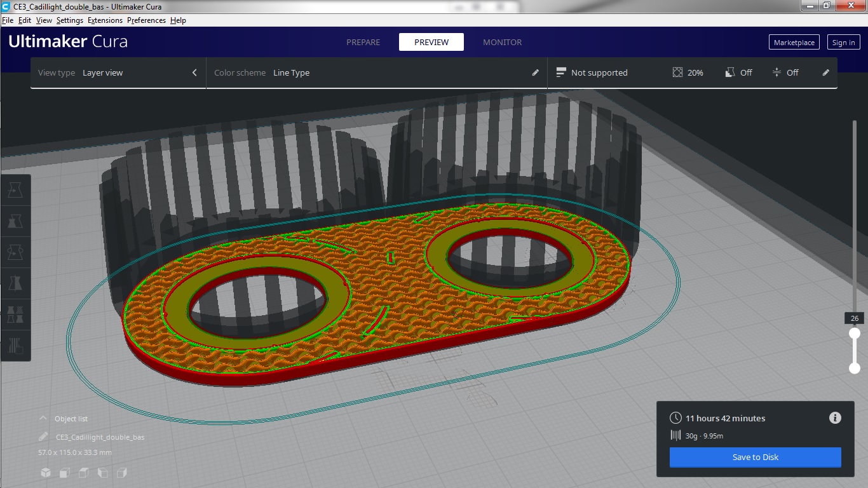Click the 57.0 x 115.0 x 33.3 mm dimensions

point(75,452)
